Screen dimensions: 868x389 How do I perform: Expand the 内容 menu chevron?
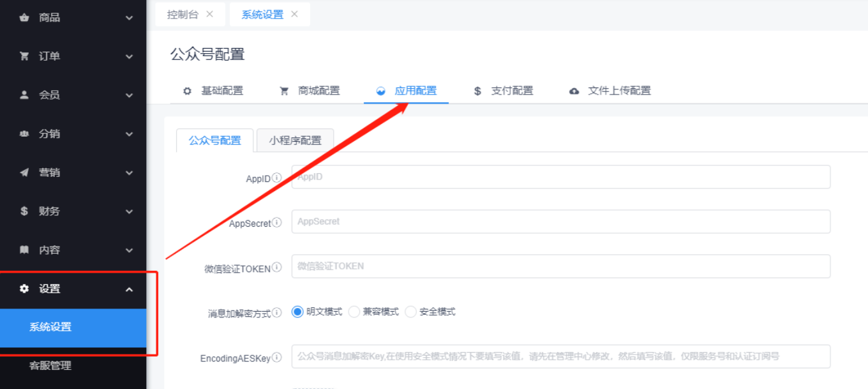[129, 250]
